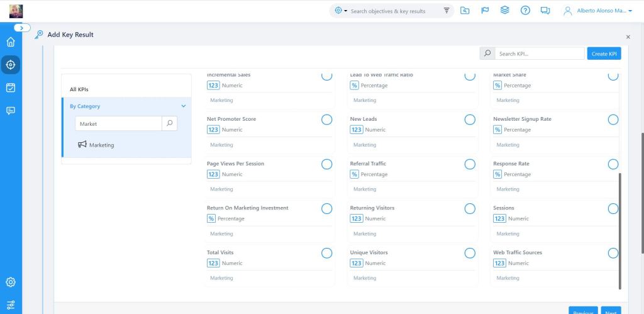Open the settings gear in the sidebar
This screenshot has width=644, height=314.
click(x=11, y=282)
